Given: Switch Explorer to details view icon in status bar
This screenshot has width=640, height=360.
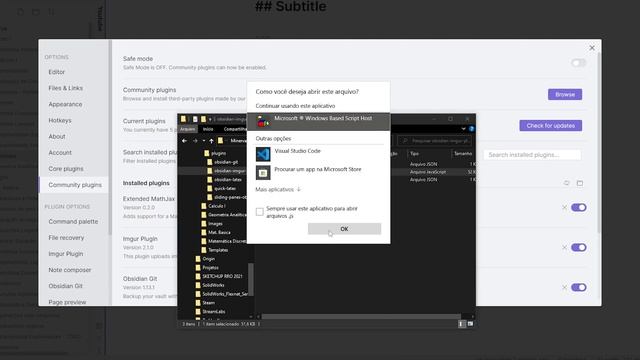Looking at the screenshot, I should [x=462, y=324].
